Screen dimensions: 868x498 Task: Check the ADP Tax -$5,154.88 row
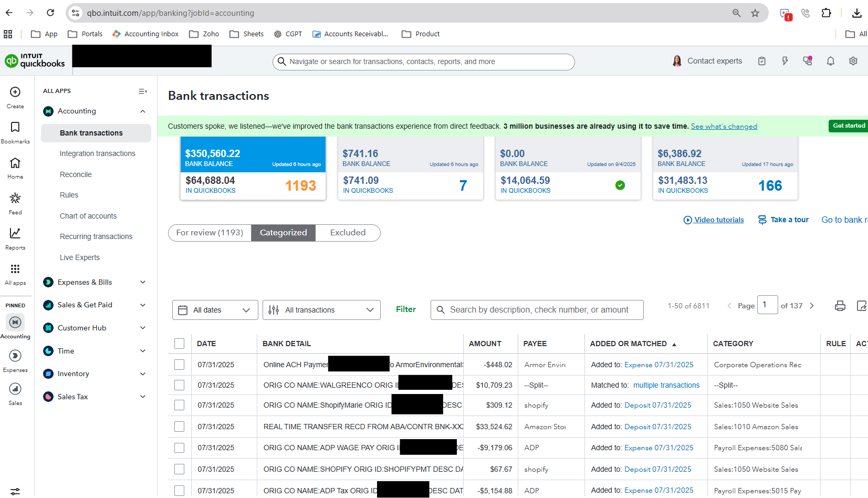[180, 491]
